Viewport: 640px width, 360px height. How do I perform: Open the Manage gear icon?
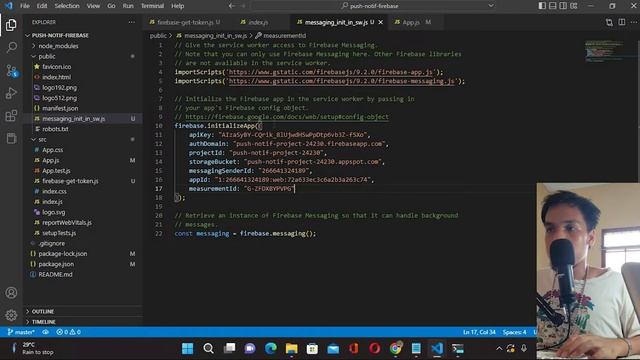click(x=11, y=315)
